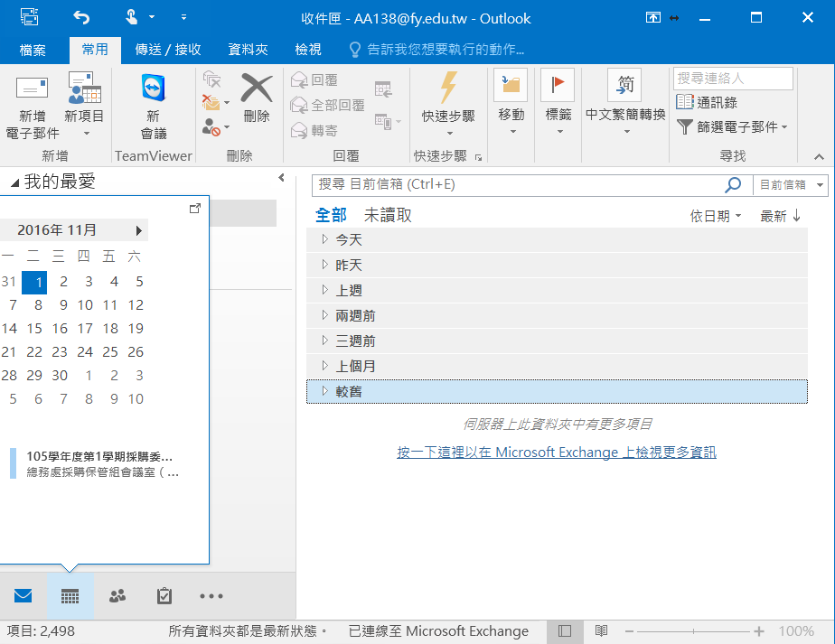Select the 常用 home tab
Image resolution: width=835 pixels, height=644 pixels.
(95, 50)
